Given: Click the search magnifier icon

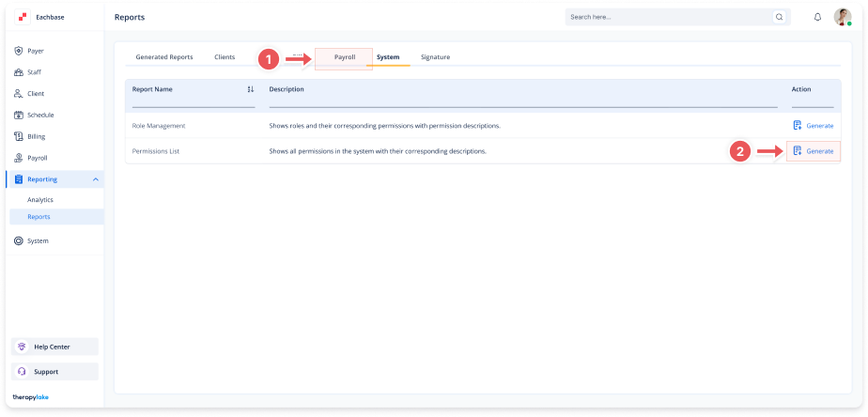Looking at the screenshot, I should pyautogui.click(x=779, y=17).
